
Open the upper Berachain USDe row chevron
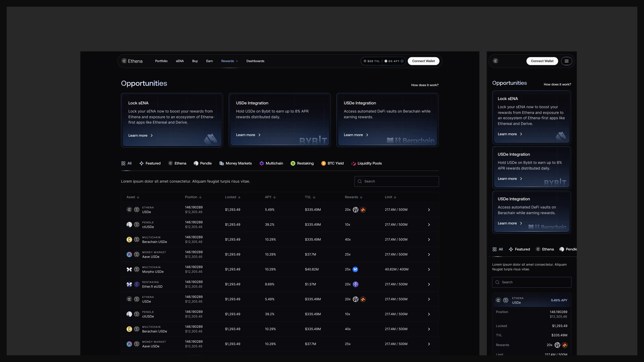click(x=429, y=240)
